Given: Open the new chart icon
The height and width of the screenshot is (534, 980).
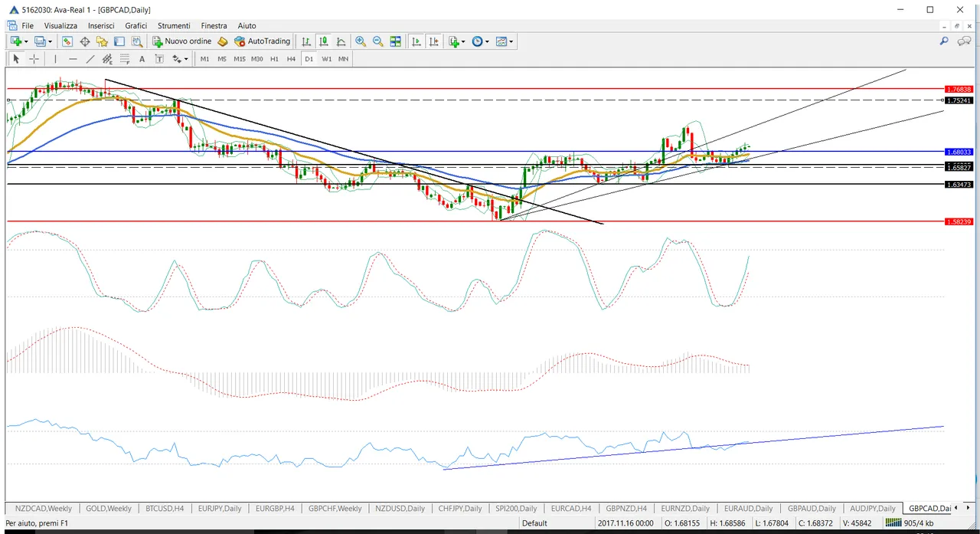Looking at the screenshot, I should click(x=15, y=41).
